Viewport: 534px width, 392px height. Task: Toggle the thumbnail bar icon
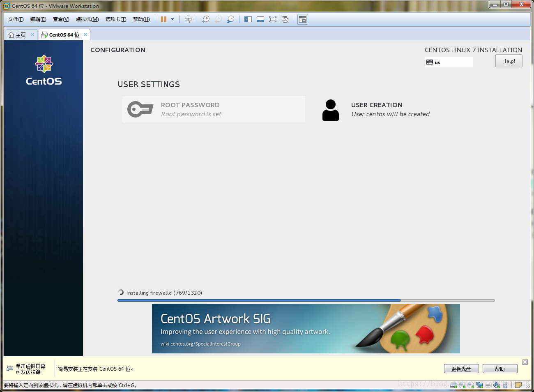point(260,19)
